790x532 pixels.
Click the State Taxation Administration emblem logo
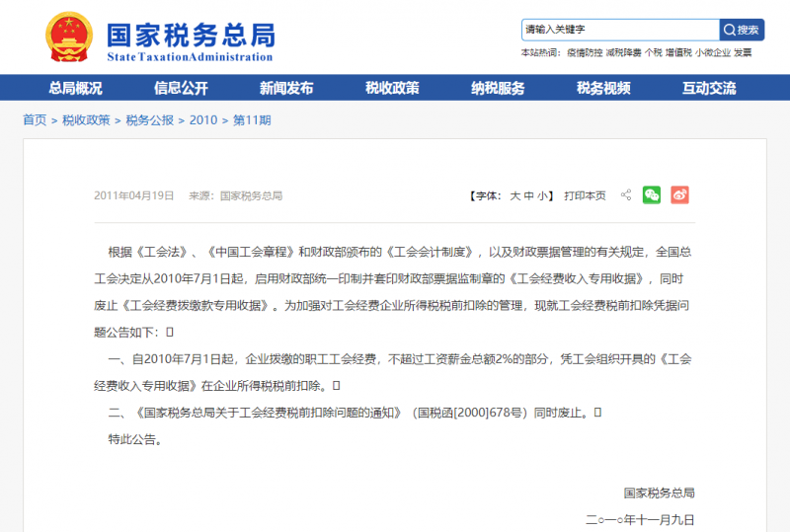pos(66,38)
